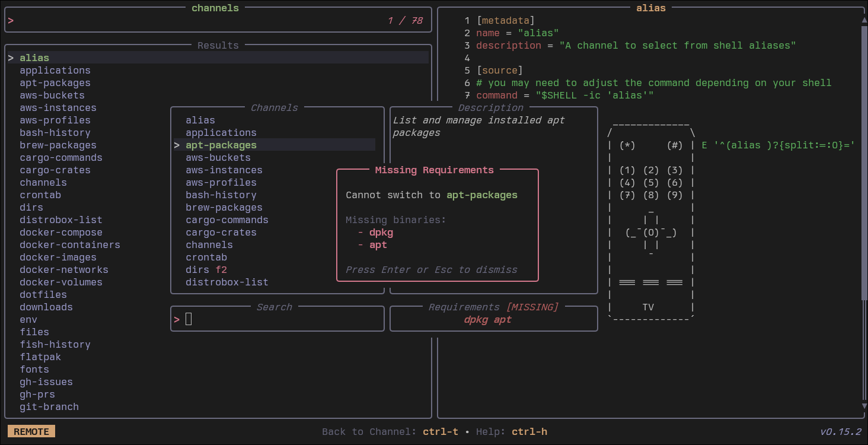The height and width of the screenshot is (445, 868).
Task: Click the ctrl-h Help hint
Action: [x=529, y=431]
